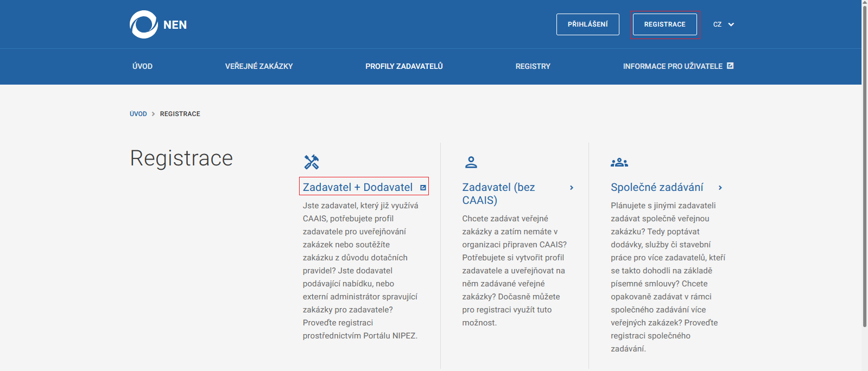Open the Veřejné zakázky menu item
Screen dimensions: 868x371
click(x=259, y=66)
